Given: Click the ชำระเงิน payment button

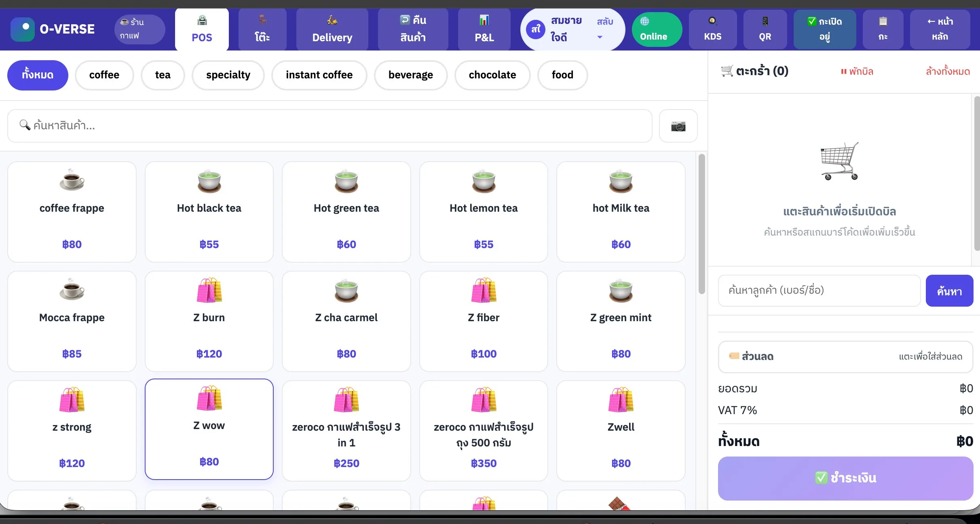Looking at the screenshot, I should 845,478.
